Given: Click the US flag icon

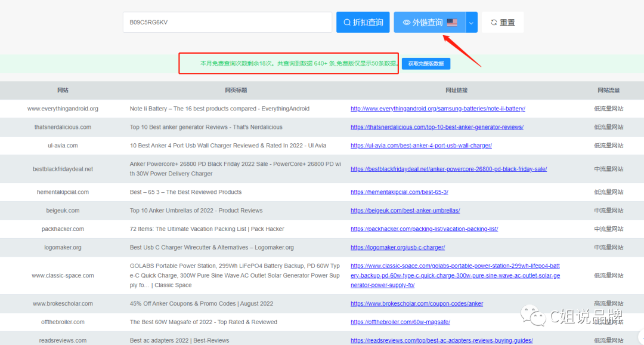Looking at the screenshot, I should (x=452, y=23).
